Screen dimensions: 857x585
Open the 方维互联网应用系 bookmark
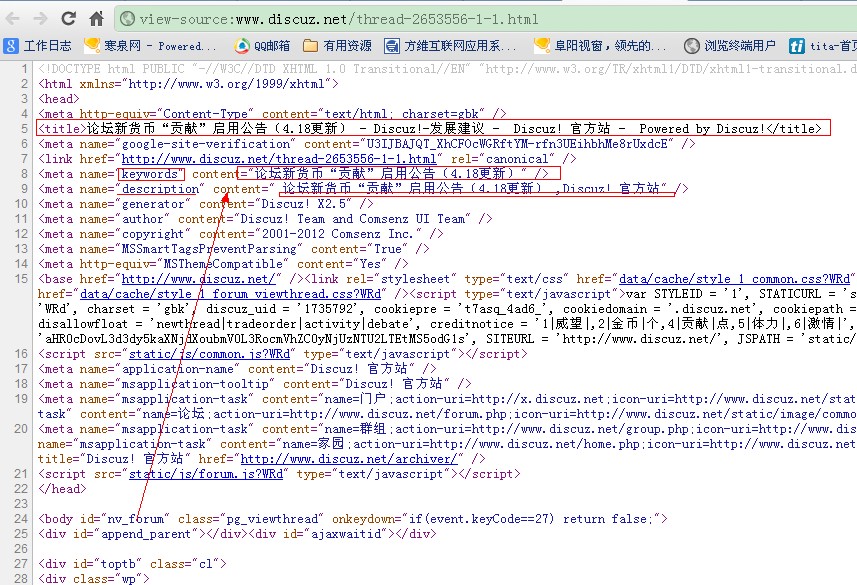450,46
